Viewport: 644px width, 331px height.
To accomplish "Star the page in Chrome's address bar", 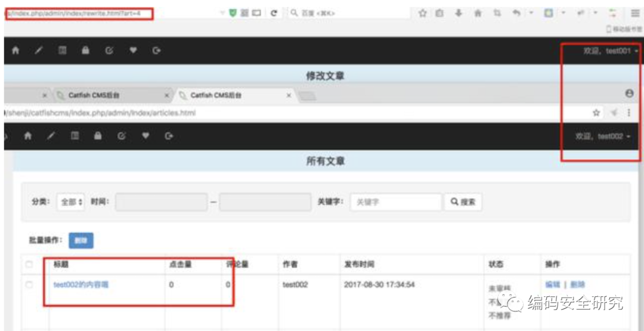I will pyautogui.click(x=596, y=113).
